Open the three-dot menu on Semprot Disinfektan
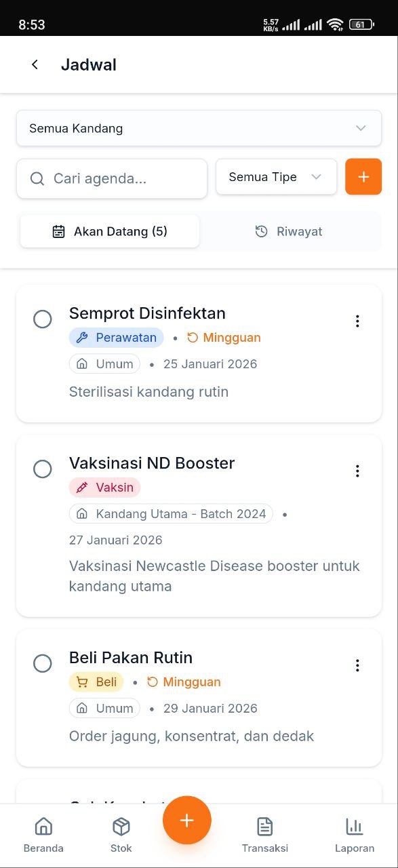This screenshot has height=868, width=398. pos(357,321)
